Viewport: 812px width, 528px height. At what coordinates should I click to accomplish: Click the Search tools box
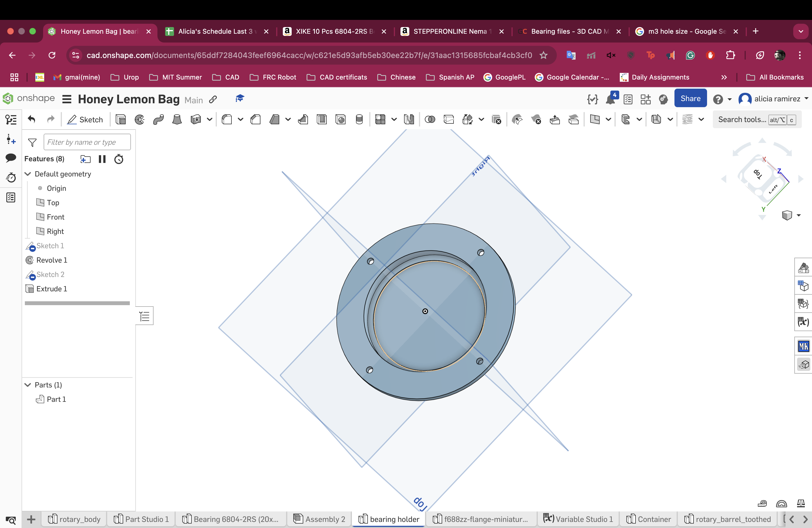pyautogui.click(x=757, y=120)
